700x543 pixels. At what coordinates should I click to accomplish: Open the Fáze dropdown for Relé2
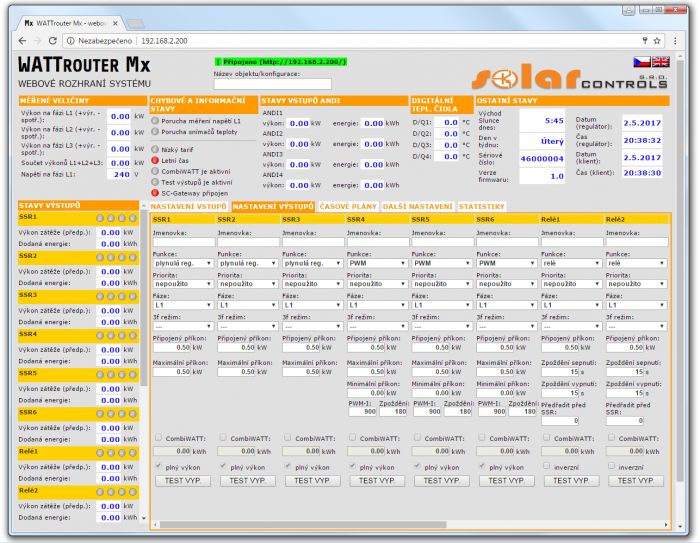click(635, 305)
